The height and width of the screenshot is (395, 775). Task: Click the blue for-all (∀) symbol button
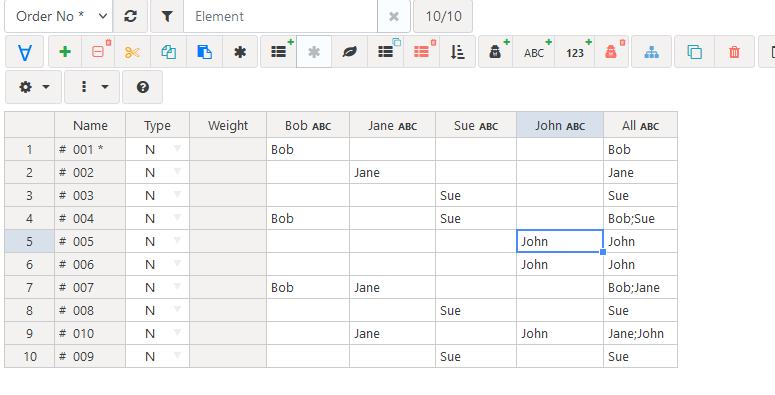tap(25, 51)
